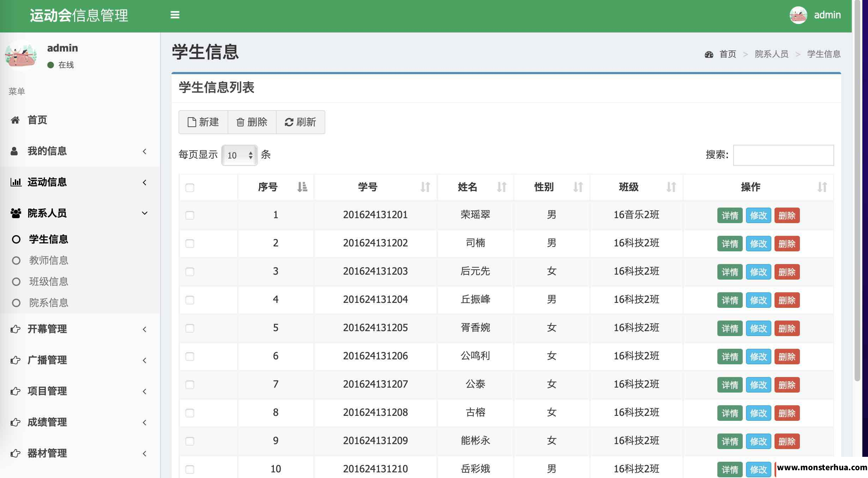Viewport: 868px width, 478px height.
Task: Sort by 学号 column using its sort icon
Action: tap(425, 187)
